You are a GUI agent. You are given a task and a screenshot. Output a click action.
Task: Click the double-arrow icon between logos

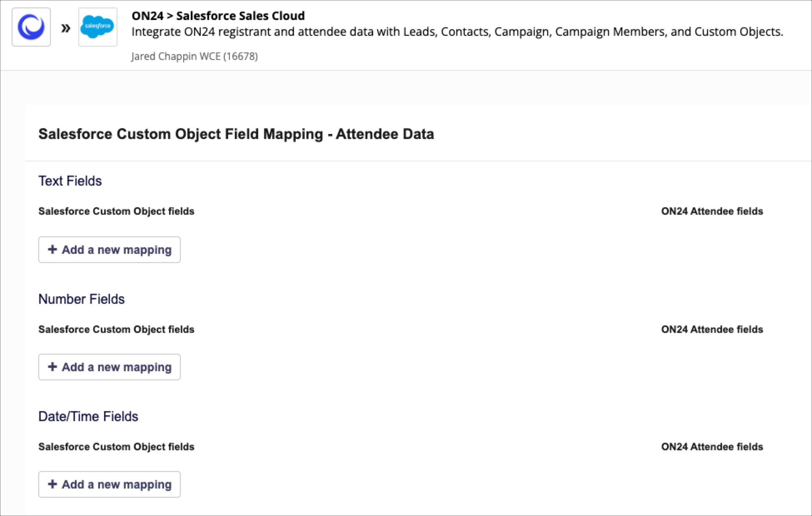[65, 28]
